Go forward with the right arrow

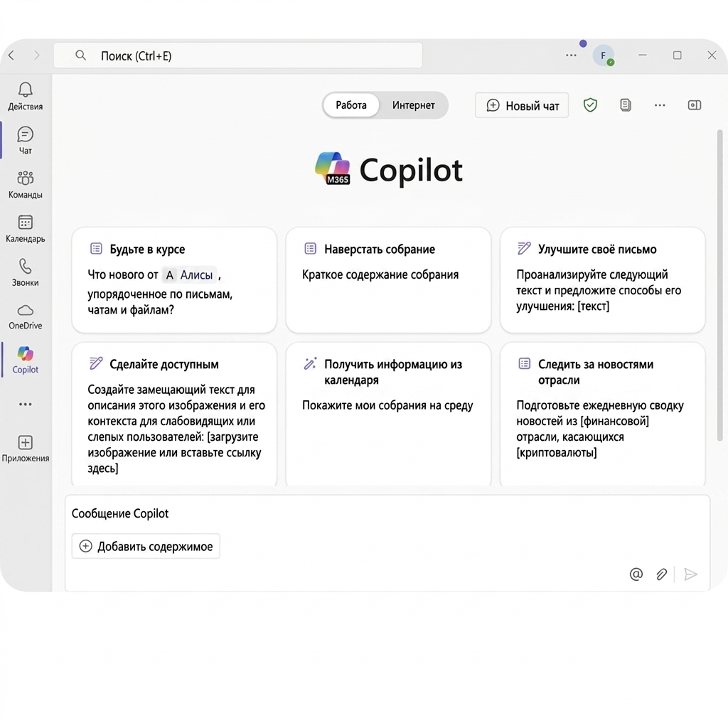tap(37, 55)
